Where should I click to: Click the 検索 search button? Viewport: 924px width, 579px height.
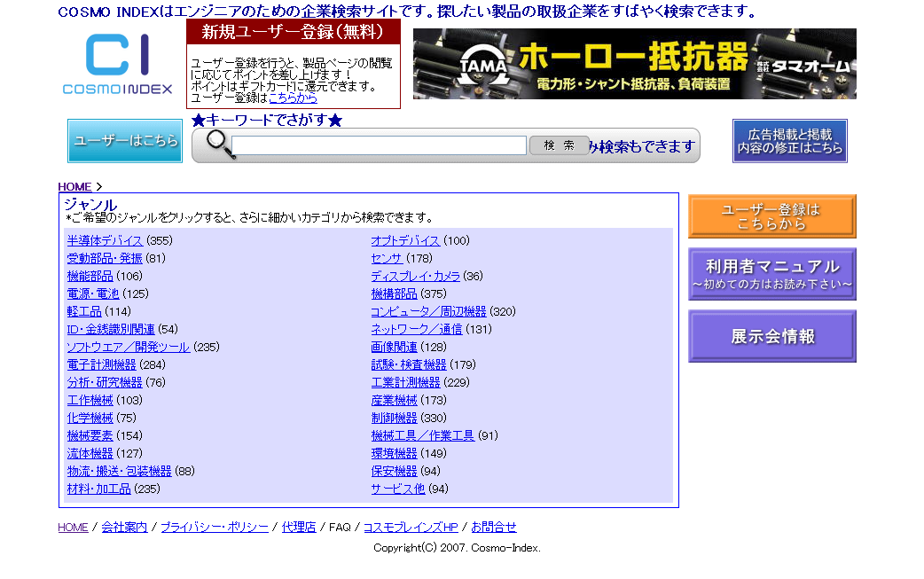click(559, 145)
